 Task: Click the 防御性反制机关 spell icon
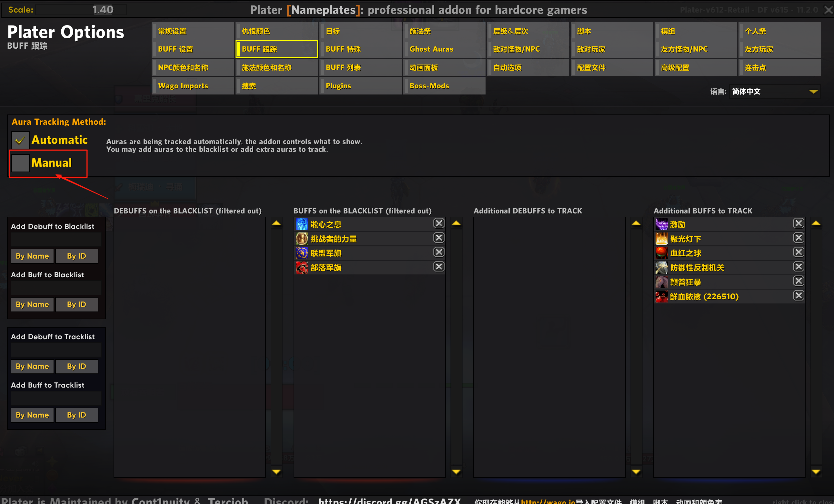pyautogui.click(x=661, y=268)
